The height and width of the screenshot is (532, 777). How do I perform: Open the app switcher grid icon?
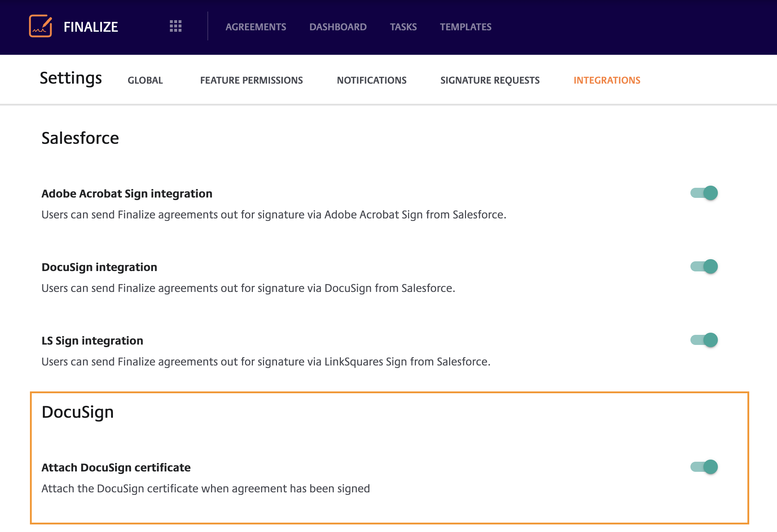click(x=176, y=26)
